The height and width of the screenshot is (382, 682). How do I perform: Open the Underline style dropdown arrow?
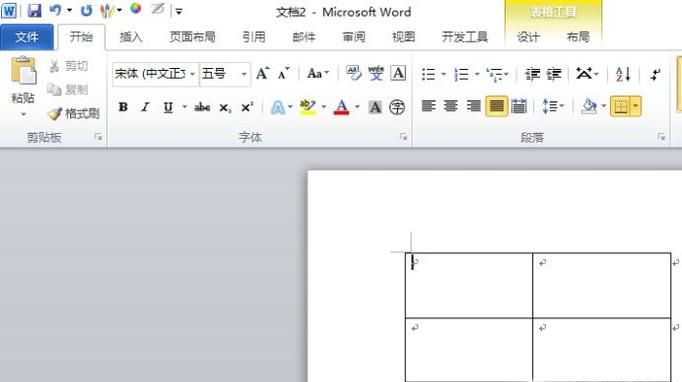pos(184,107)
